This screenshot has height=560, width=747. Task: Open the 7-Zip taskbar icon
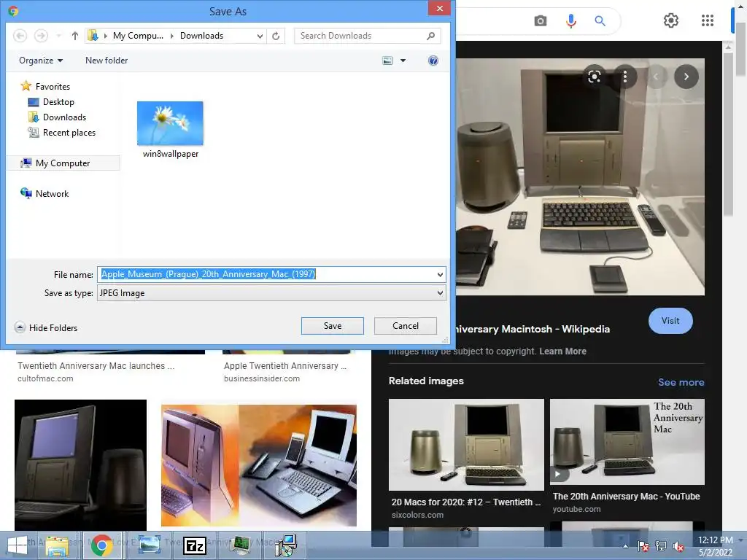(194, 545)
